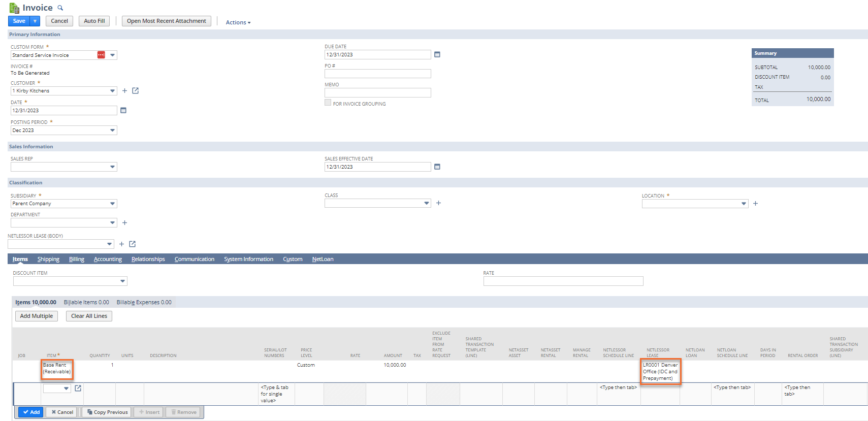
Task: Click Clear All Lines button
Action: tap(89, 316)
